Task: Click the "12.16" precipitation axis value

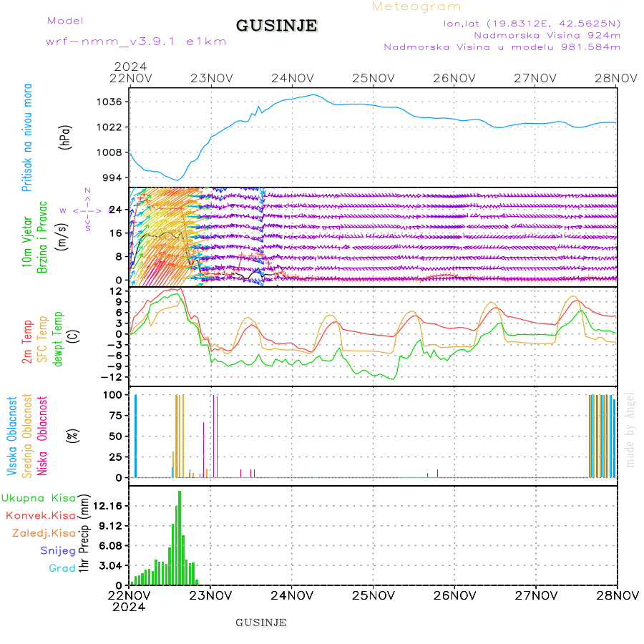Action: coord(108,506)
